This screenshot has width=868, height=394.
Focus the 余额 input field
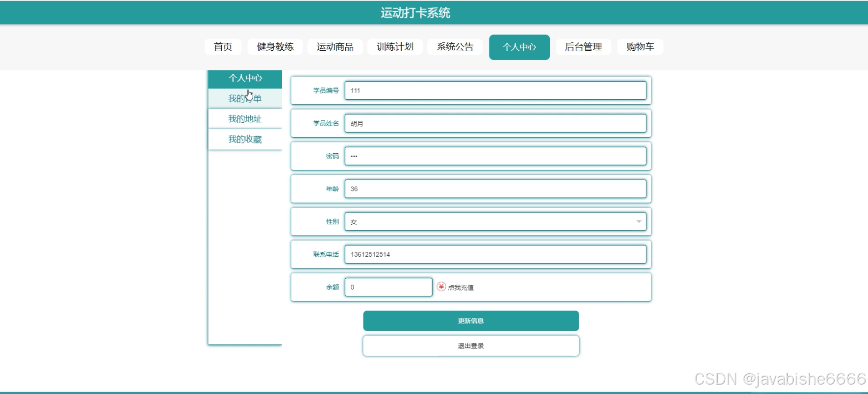pos(388,287)
